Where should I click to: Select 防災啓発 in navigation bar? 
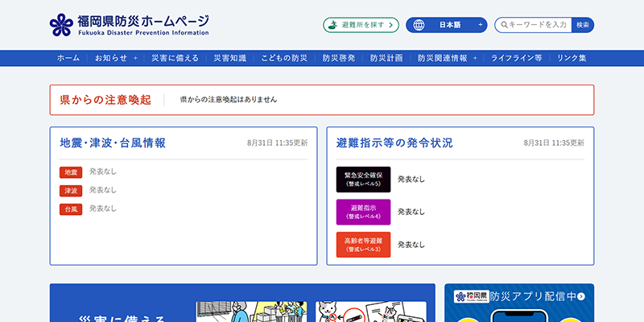pos(339,58)
